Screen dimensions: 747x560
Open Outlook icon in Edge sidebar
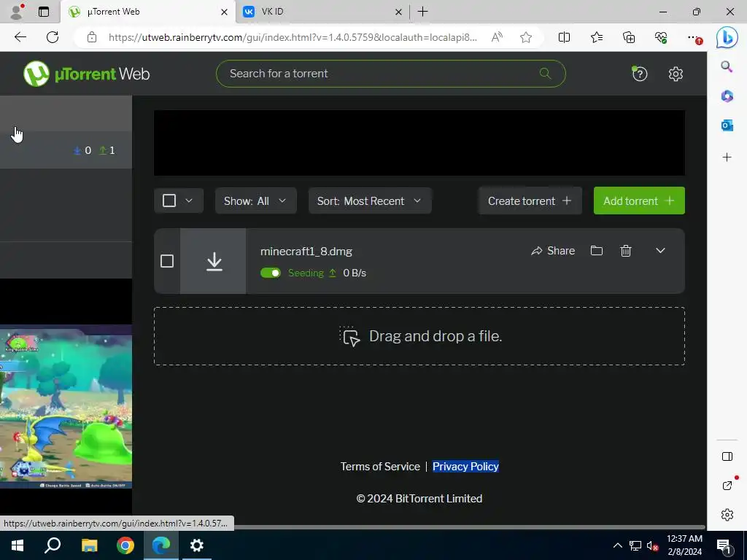[727, 125]
